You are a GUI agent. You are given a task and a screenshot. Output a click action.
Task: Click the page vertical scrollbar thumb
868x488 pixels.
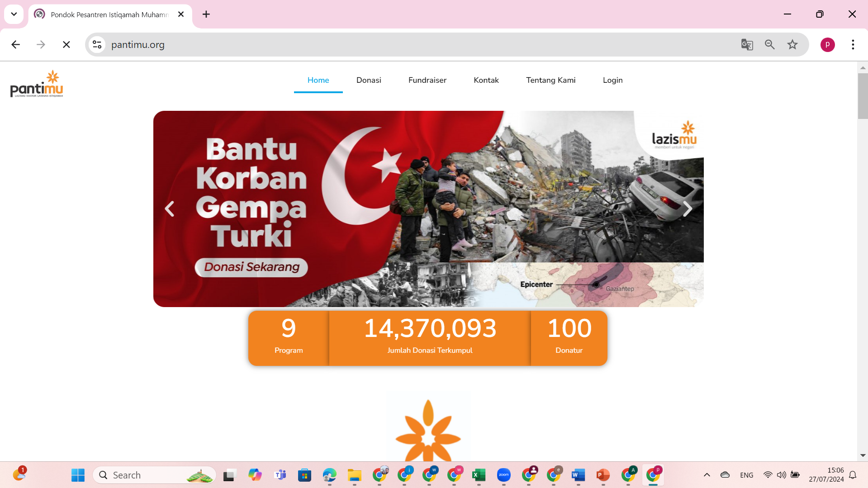point(862,96)
